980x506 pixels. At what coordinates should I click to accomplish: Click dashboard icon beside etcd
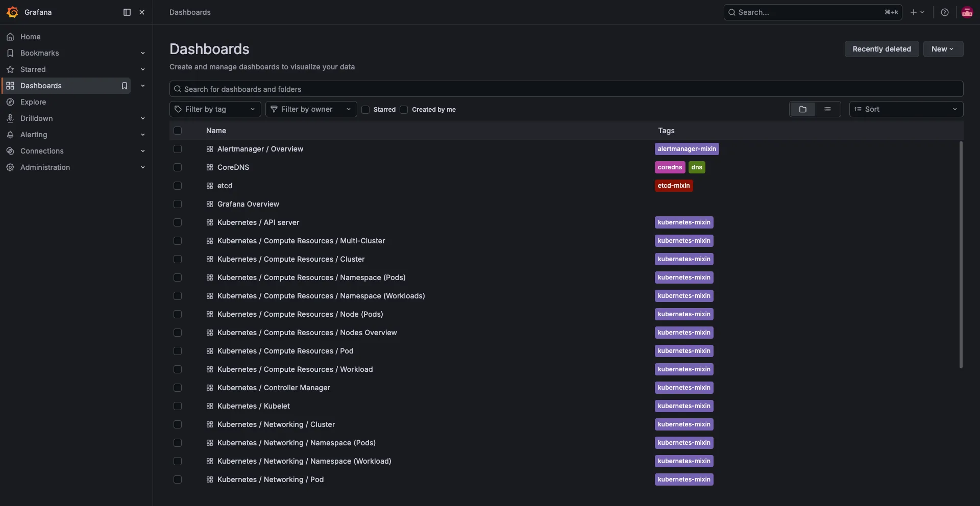(210, 186)
